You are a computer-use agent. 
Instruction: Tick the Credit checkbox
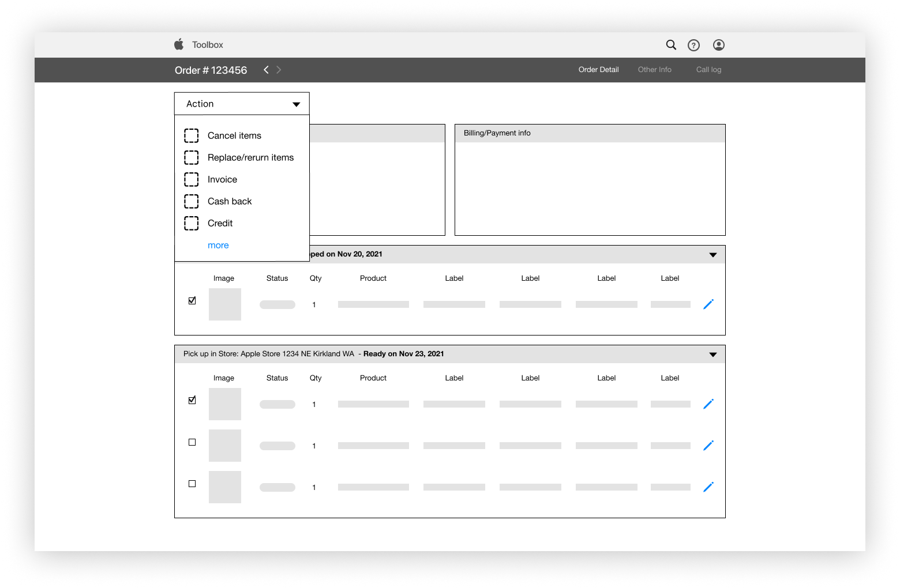point(192,223)
